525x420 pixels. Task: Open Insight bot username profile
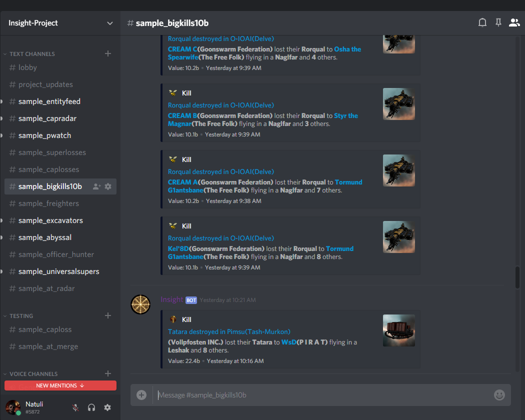(172, 299)
